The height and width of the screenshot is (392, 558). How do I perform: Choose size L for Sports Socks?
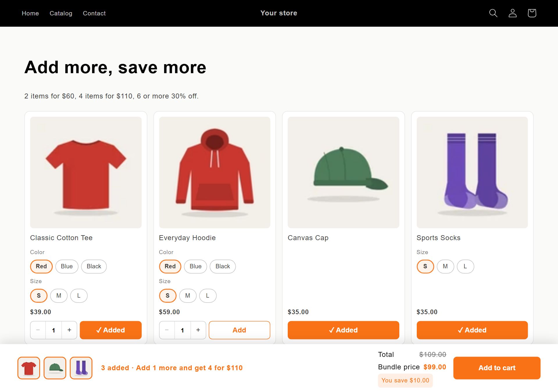465,266
